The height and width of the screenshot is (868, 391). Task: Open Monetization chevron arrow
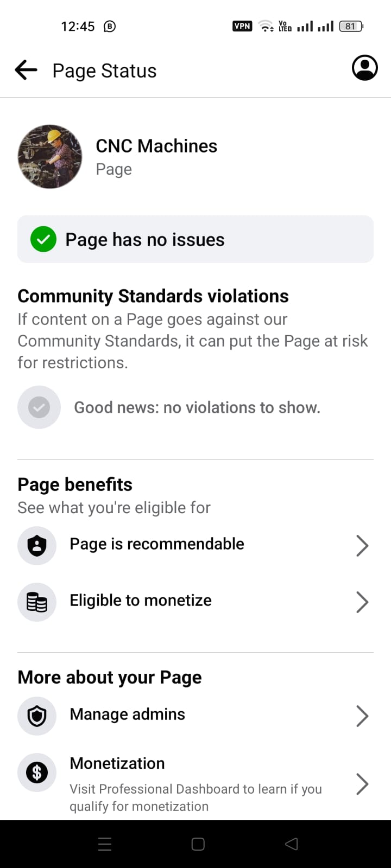pyautogui.click(x=362, y=784)
